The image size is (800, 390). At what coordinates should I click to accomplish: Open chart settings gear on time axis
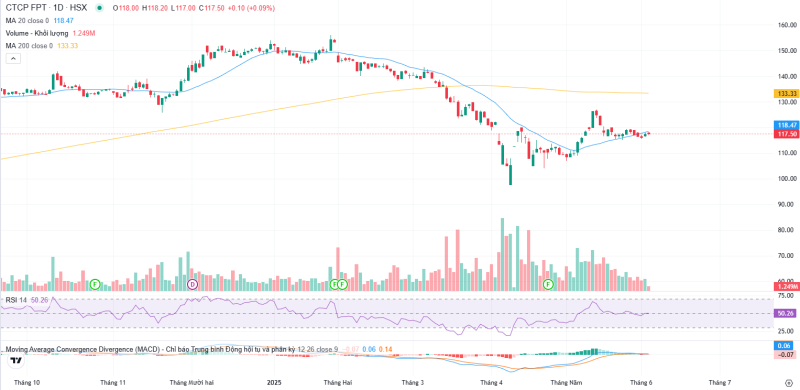pyautogui.click(x=789, y=382)
